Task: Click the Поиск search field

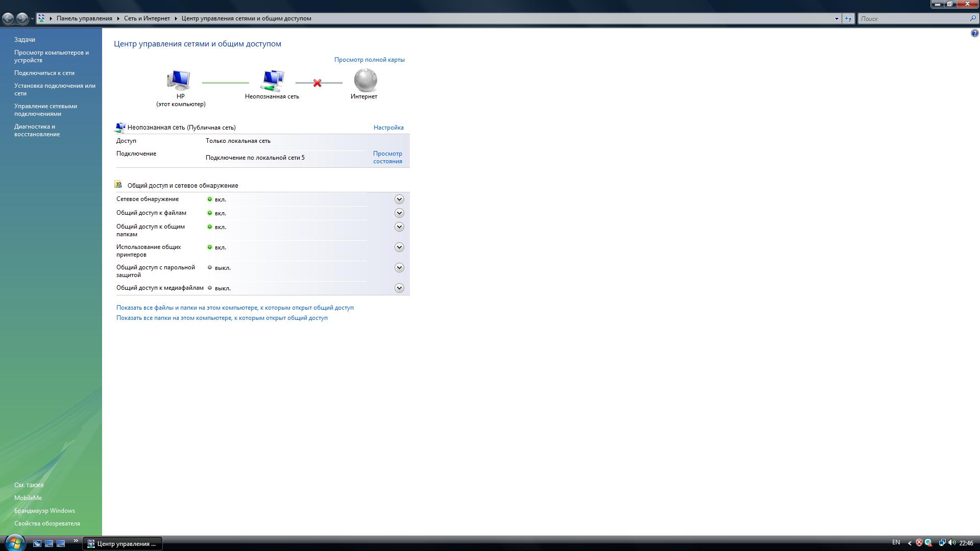Action: [914, 18]
